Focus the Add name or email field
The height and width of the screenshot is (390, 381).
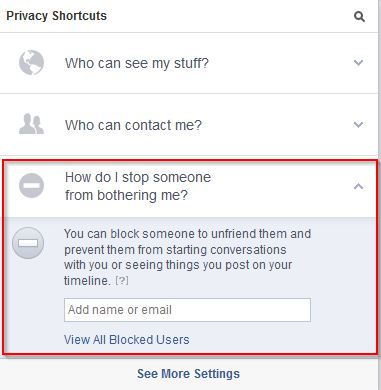coord(187,310)
